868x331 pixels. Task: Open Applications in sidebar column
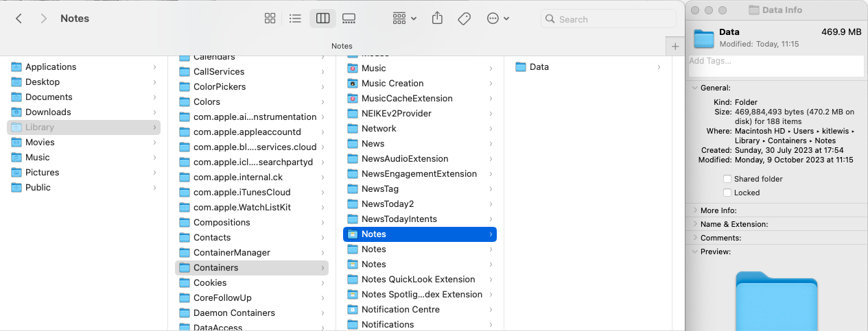pos(84,66)
